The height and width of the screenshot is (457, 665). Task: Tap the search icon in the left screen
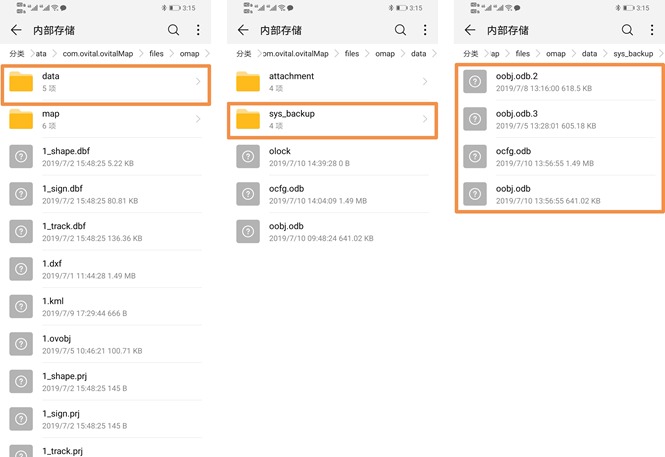tap(174, 30)
